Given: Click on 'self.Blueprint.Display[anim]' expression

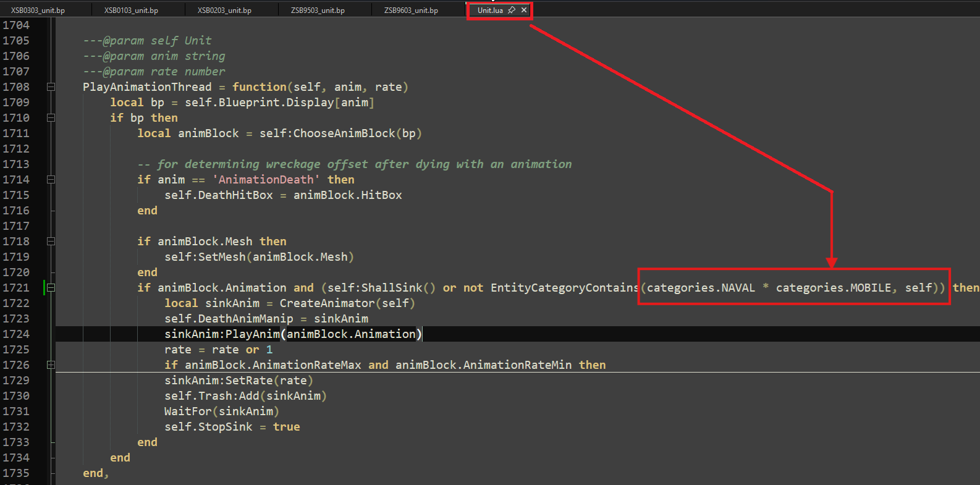Looking at the screenshot, I should coord(279,103).
